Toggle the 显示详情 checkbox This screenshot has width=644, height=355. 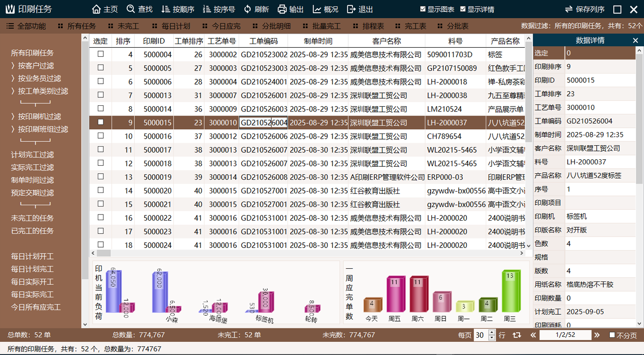[463, 9]
